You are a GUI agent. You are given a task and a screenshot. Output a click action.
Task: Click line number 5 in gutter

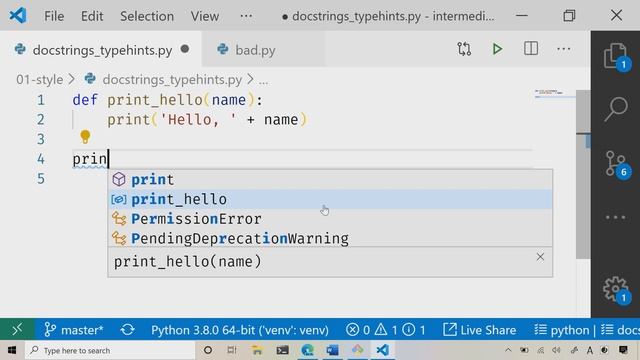pyautogui.click(x=40, y=178)
